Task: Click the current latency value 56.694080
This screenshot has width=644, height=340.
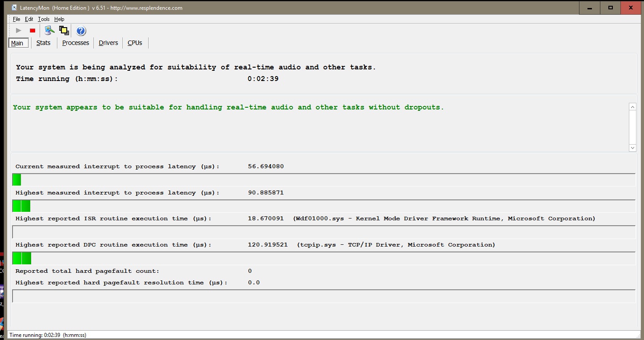Action: click(266, 166)
